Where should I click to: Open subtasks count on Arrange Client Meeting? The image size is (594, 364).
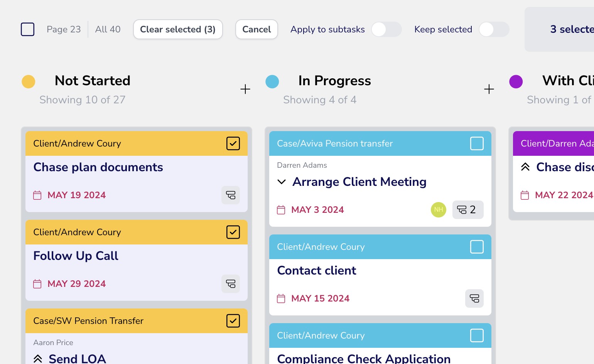pos(467,210)
